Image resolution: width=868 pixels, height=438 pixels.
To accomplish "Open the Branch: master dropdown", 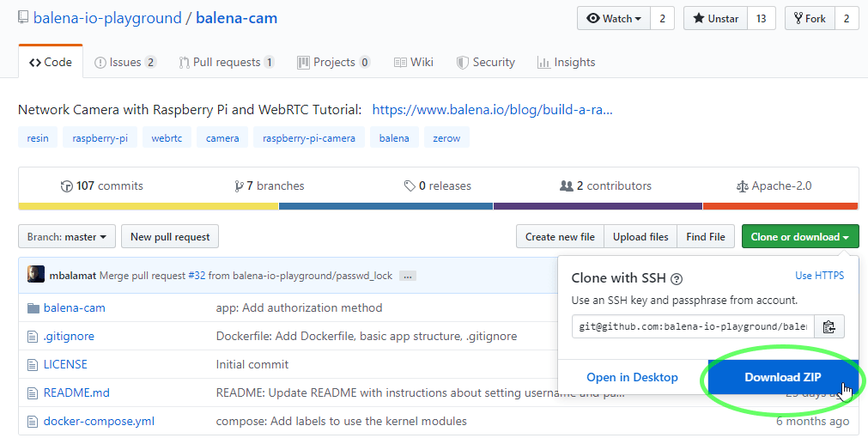I will (x=67, y=237).
